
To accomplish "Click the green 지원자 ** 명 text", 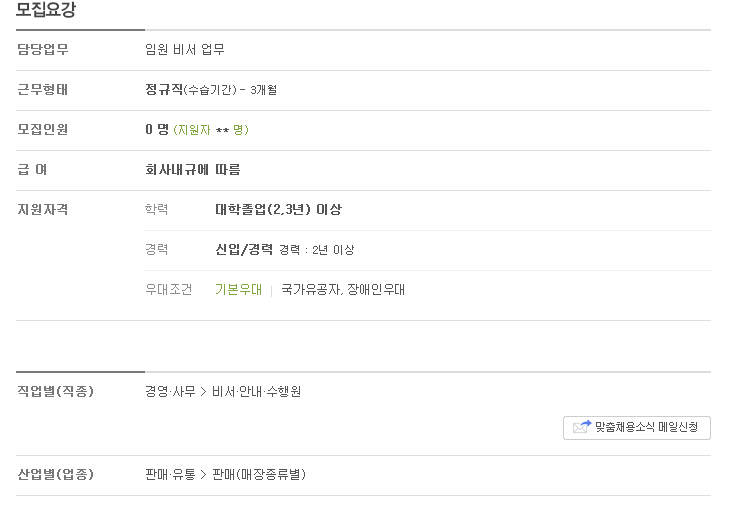I will [211, 130].
